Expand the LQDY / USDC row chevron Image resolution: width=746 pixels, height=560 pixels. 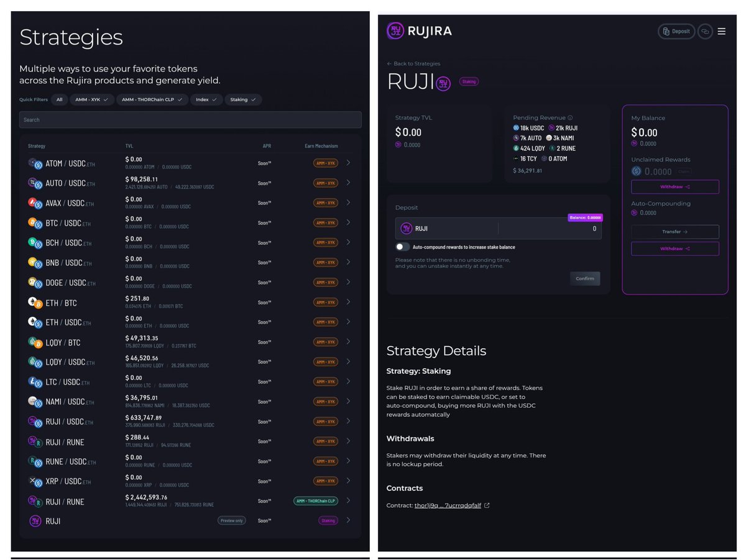pyautogui.click(x=348, y=362)
